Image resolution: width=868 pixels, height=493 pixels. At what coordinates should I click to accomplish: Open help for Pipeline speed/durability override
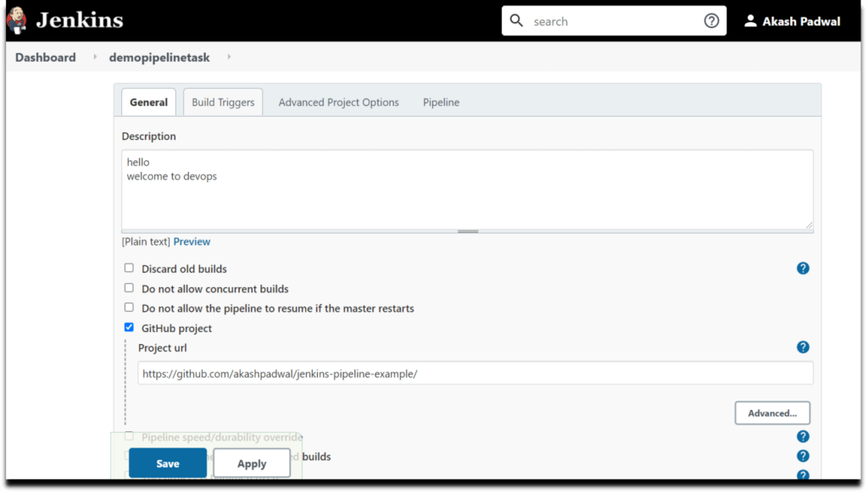point(804,437)
